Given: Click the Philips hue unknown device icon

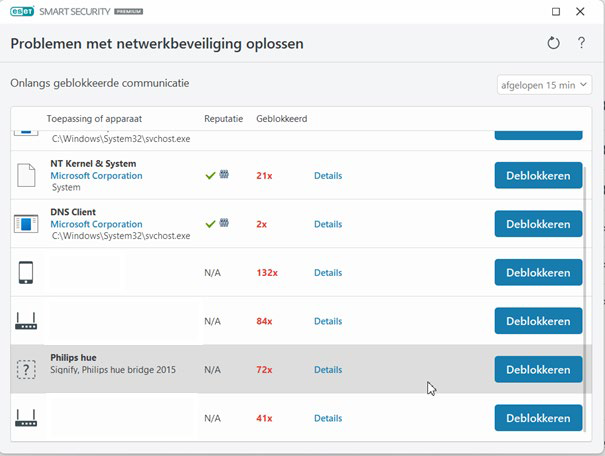Looking at the screenshot, I should point(26,370).
